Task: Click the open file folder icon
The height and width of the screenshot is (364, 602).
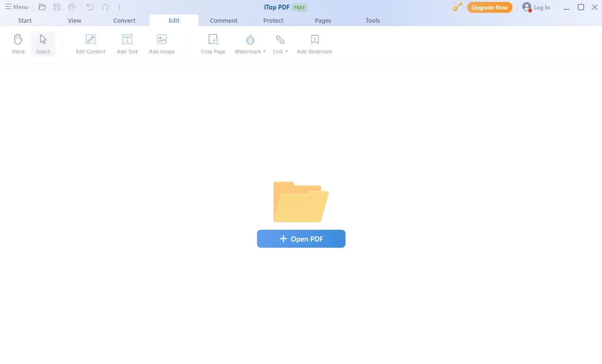Action: coord(42,7)
